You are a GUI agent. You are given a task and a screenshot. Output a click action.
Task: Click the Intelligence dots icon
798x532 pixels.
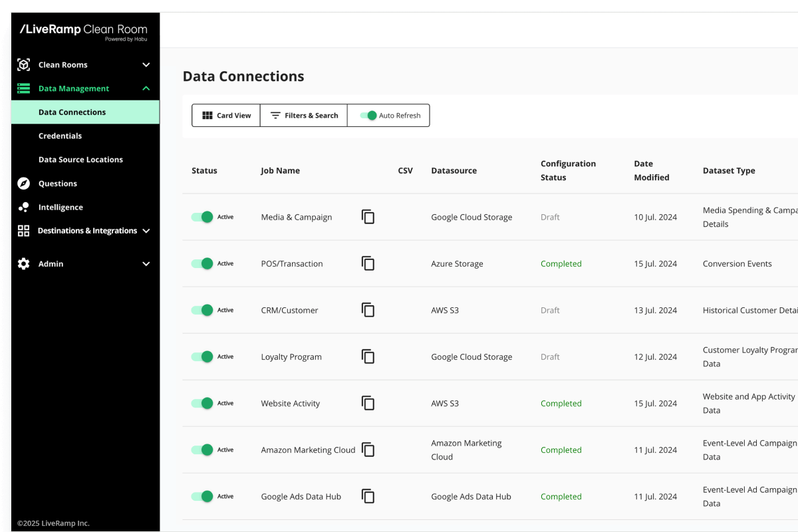(24, 207)
